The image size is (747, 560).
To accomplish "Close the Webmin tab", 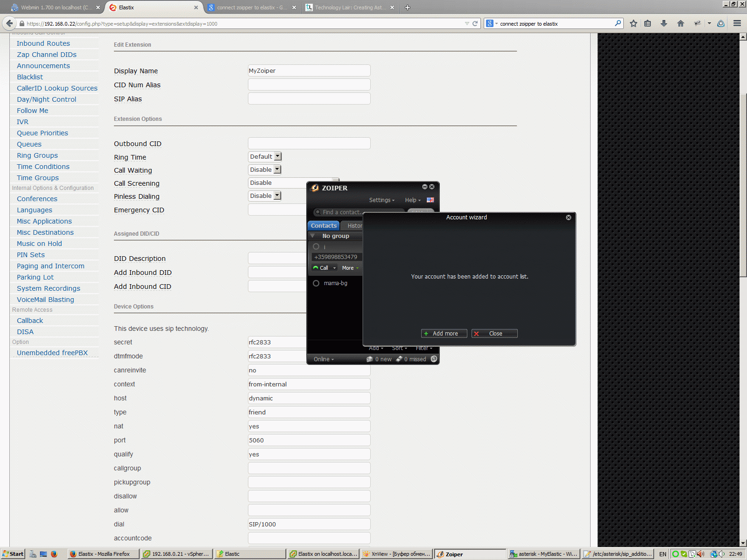I will coord(98,7).
